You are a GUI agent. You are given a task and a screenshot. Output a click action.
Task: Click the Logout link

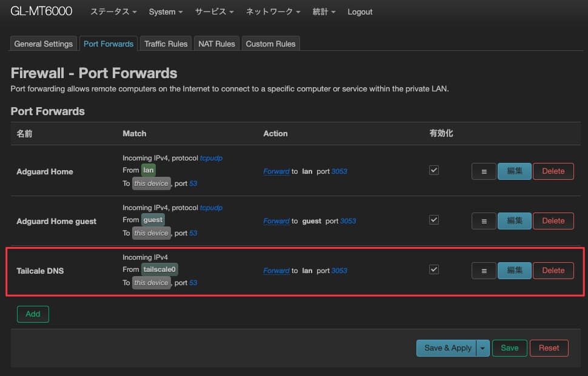pyautogui.click(x=360, y=12)
